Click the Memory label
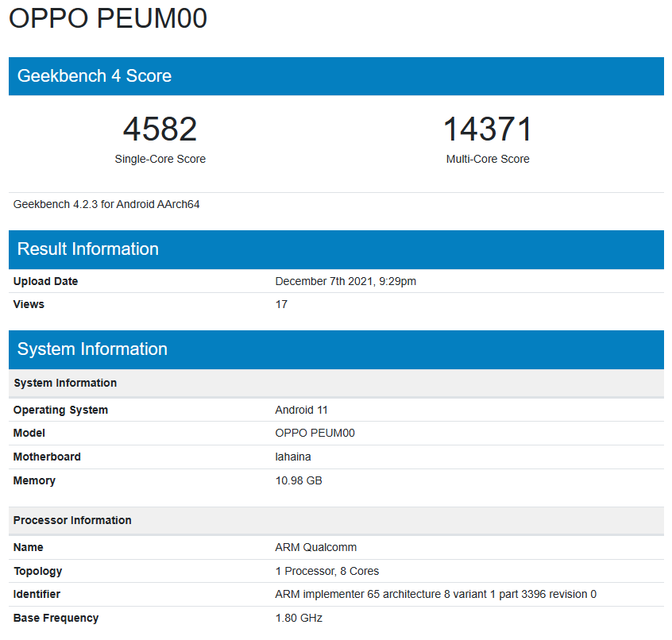Viewport: 672px width, 640px height. 34,480
